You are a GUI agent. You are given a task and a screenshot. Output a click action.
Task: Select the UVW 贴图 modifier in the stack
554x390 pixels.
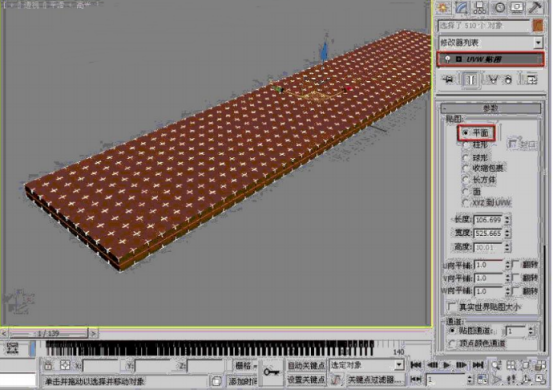point(490,59)
